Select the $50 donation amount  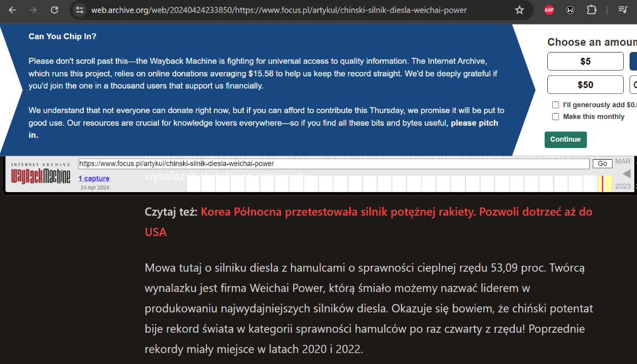586,85
